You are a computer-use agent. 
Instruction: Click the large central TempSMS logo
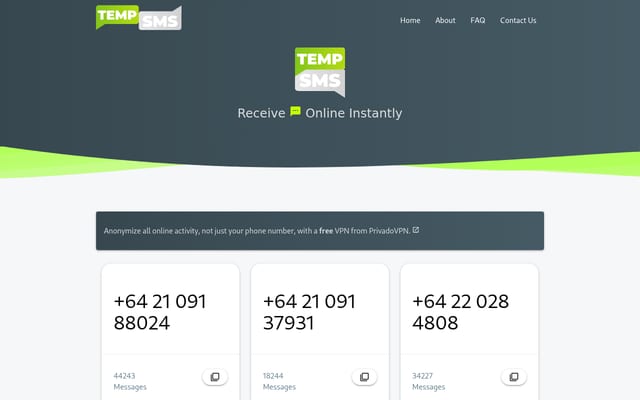click(x=320, y=72)
